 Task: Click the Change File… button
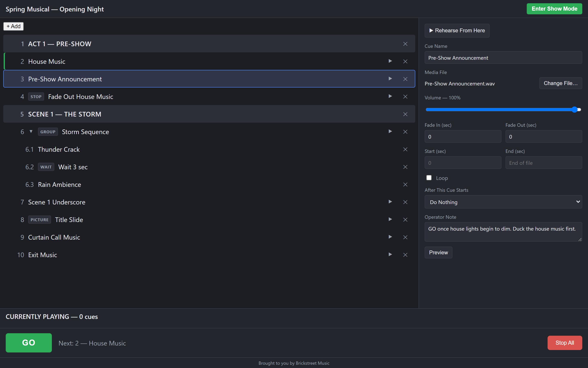561,83
